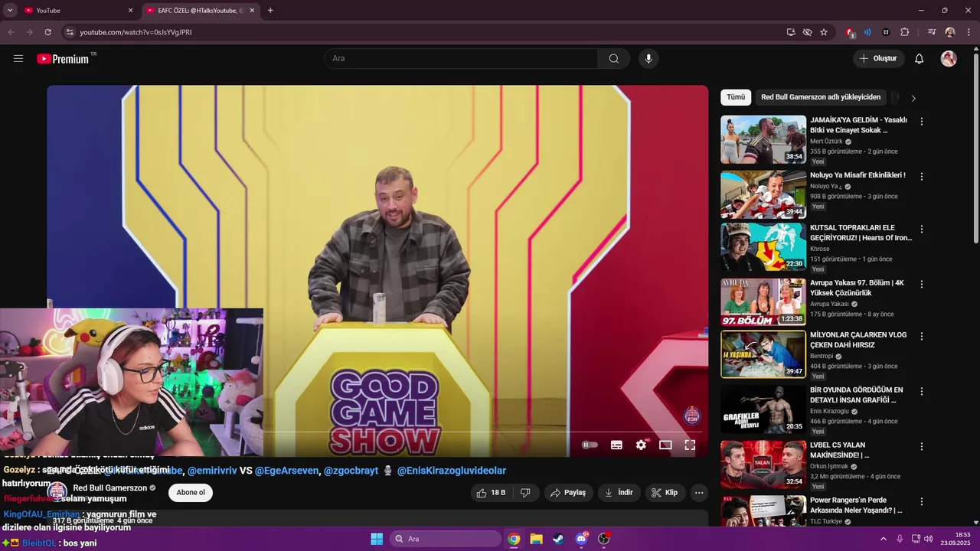Open the JAMAİKA'YA GELDİM video thumbnail
Viewport: 980px width, 551px height.
tap(763, 139)
